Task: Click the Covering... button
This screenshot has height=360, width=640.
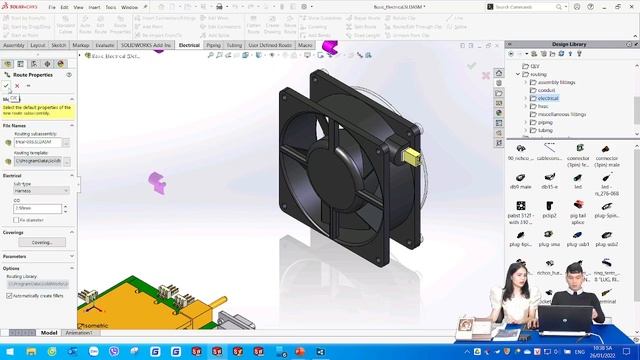Action: click(x=42, y=242)
